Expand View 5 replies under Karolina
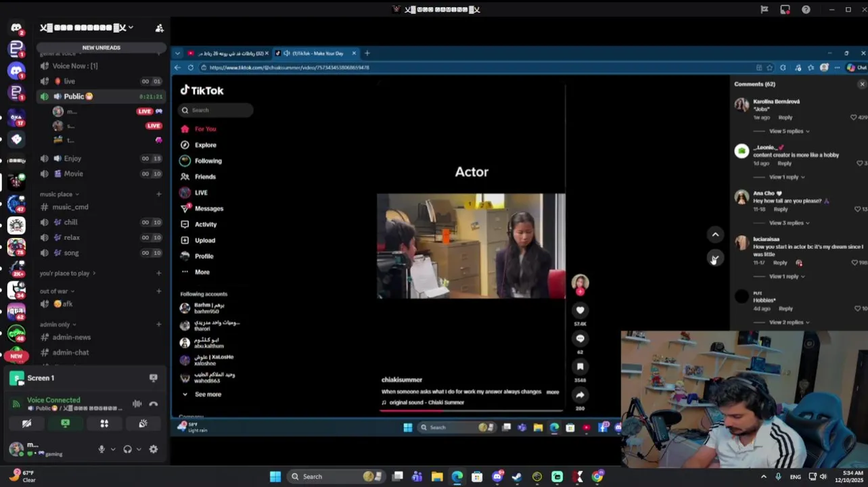The image size is (868, 487). 789,131
